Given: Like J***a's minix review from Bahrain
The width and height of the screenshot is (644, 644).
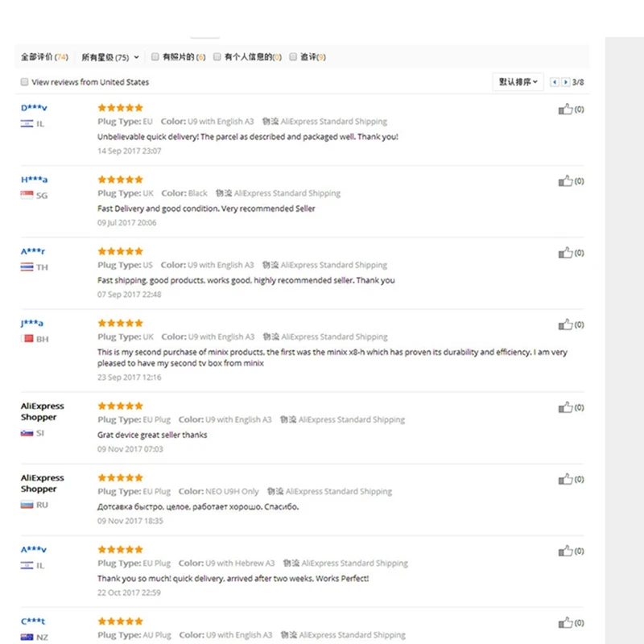Looking at the screenshot, I should click(x=565, y=325).
